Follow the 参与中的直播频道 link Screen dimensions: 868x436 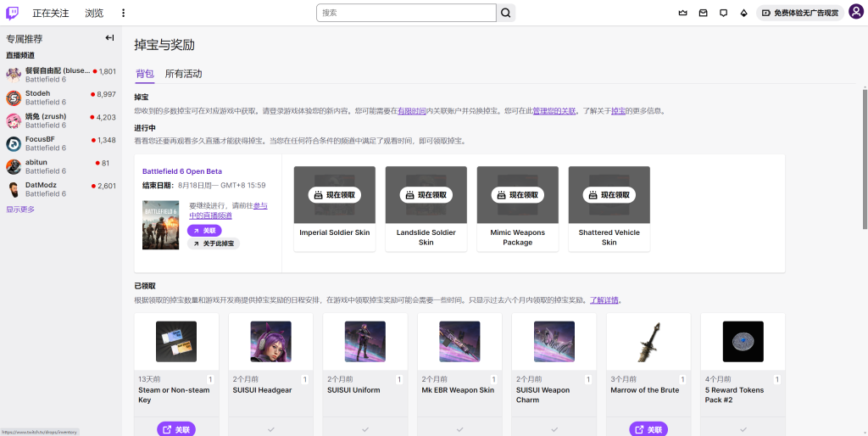click(x=228, y=210)
